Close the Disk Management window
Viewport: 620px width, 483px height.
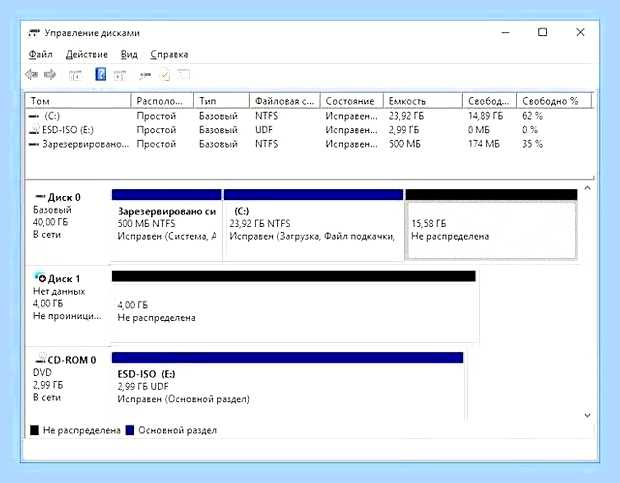tap(580, 32)
